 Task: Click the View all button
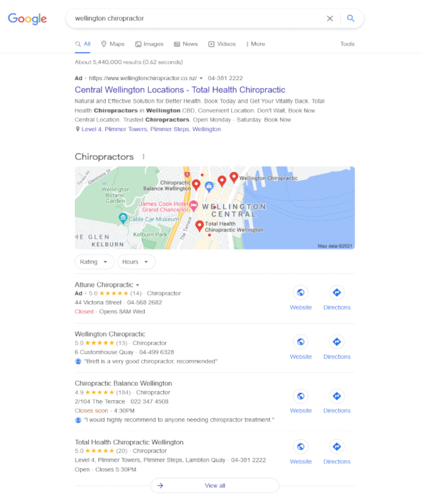[x=215, y=485]
